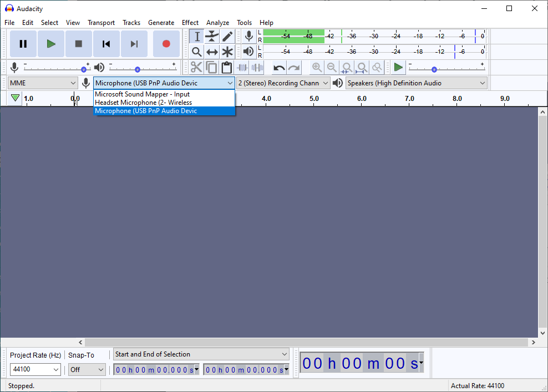This screenshot has height=392, width=548.
Task: Click the horizontal scrollbar left arrow
Action: [81, 343]
